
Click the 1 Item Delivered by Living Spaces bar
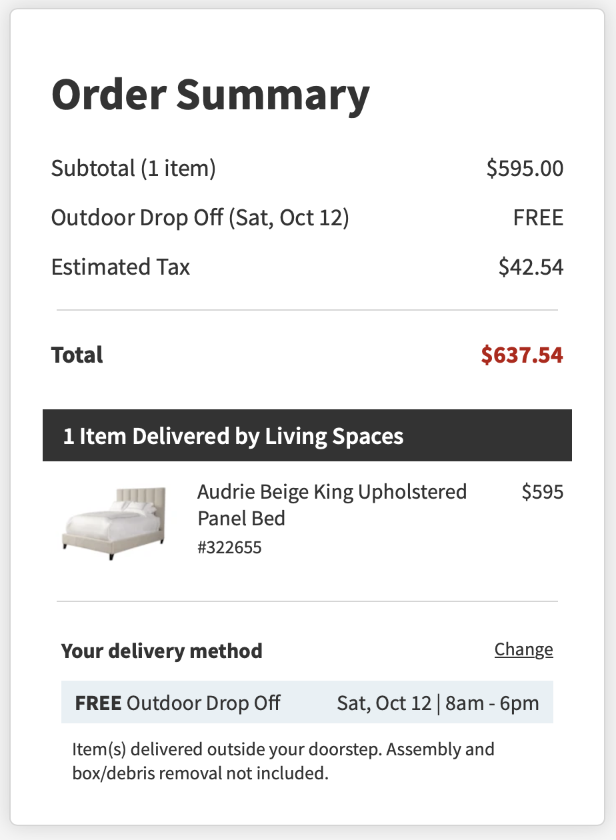[x=307, y=436]
